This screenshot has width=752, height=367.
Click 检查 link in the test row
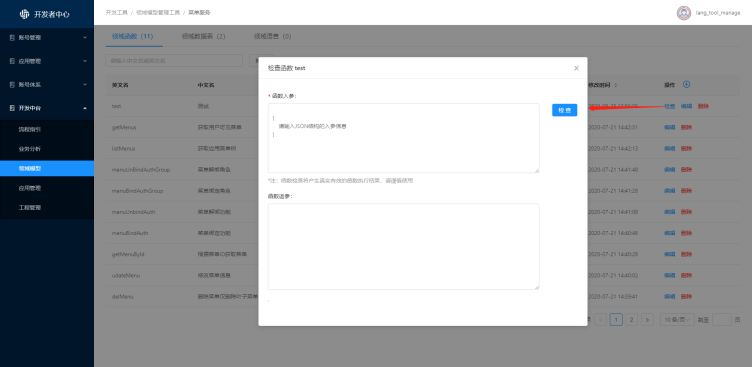670,106
